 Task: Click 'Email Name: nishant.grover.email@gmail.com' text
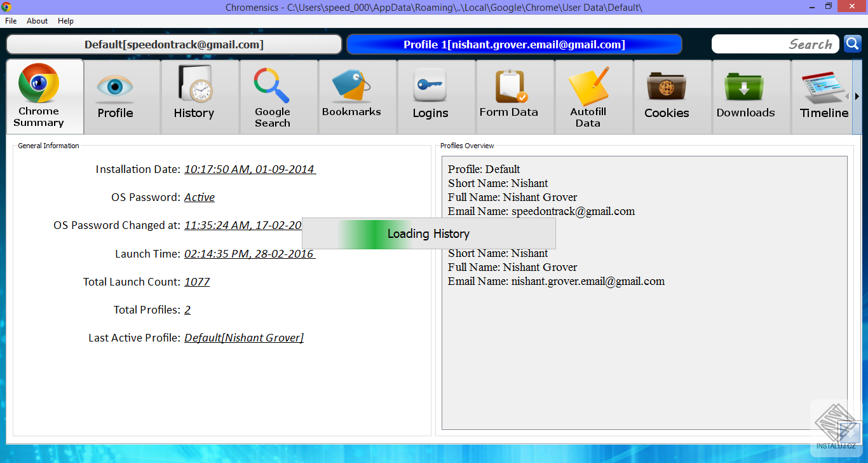557,281
